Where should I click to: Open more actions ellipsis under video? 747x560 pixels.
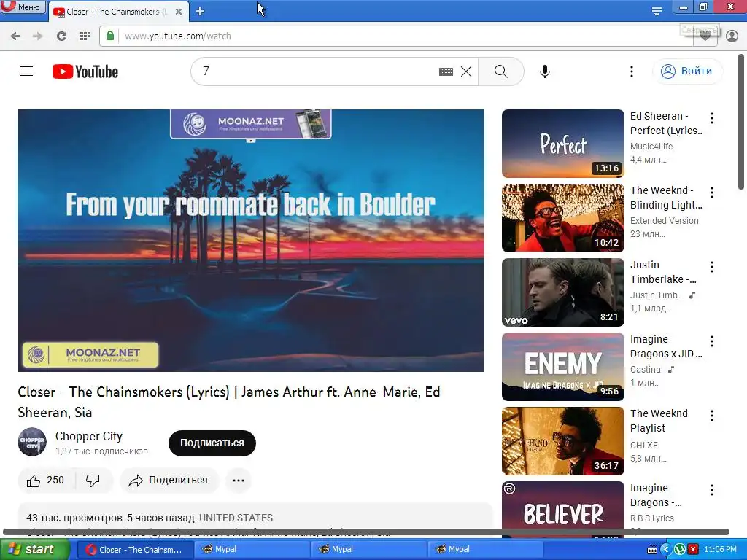[x=239, y=480]
